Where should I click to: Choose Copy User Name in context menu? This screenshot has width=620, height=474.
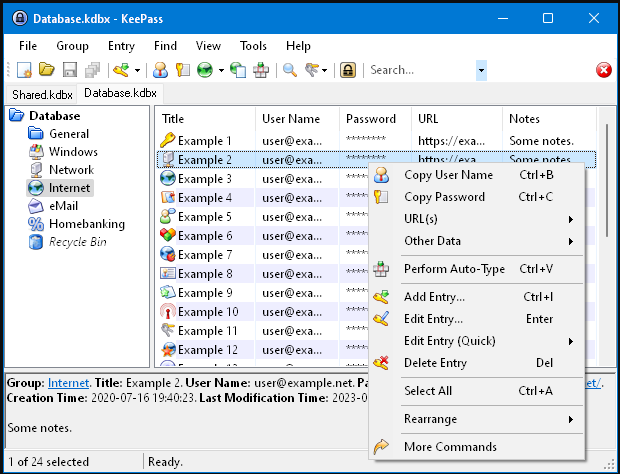[x=476, y=175]
